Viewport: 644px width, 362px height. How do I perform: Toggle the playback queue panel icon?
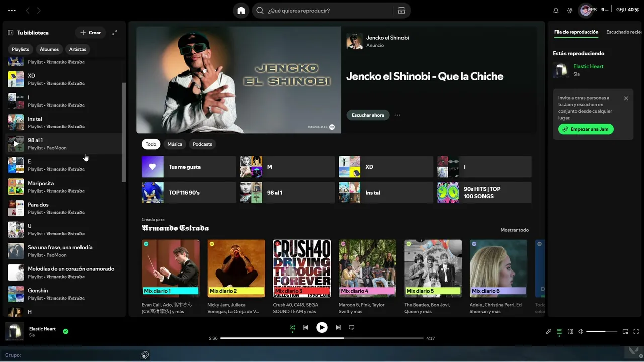coord(559,332)
